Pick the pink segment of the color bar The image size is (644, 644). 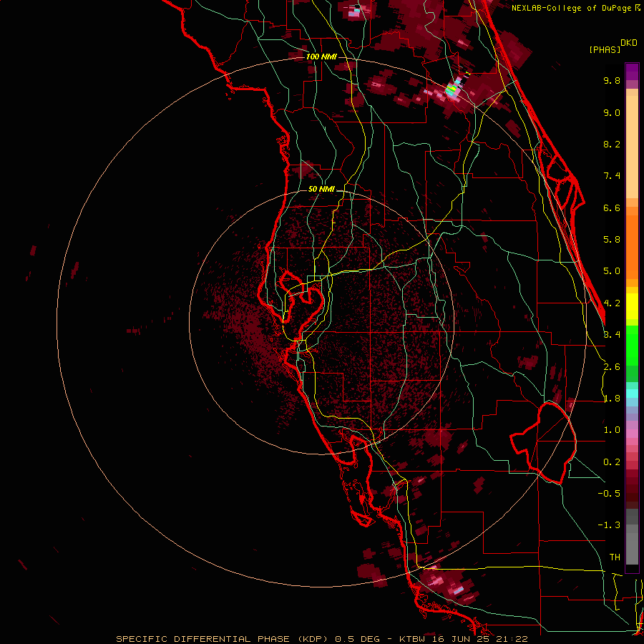click(x=632, y=434)
